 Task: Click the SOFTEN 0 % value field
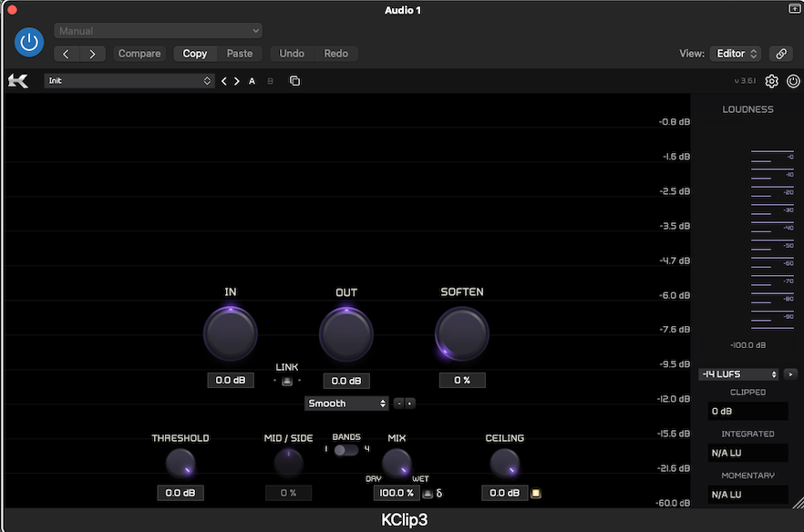click(462, 380)
